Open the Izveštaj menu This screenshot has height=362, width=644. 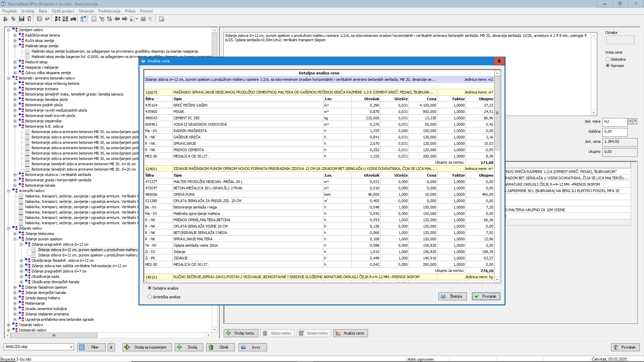point(28,11)
